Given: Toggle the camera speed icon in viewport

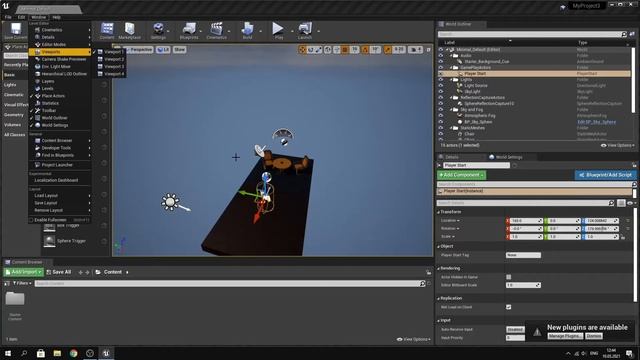Looking at the screenshot, I should click(x=415, y=50).
